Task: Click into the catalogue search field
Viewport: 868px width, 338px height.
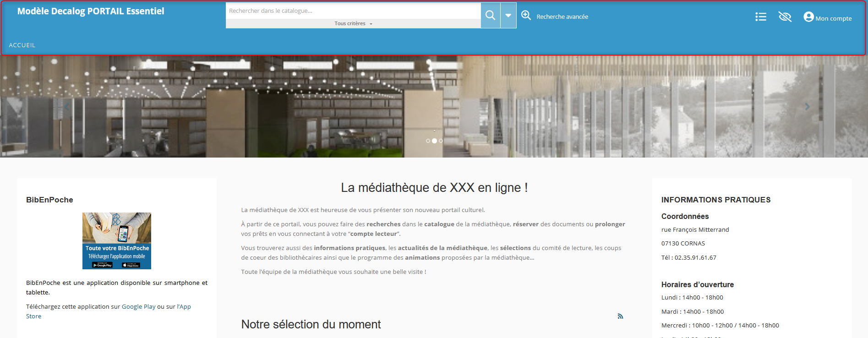Action: click(x=353, y=11)
